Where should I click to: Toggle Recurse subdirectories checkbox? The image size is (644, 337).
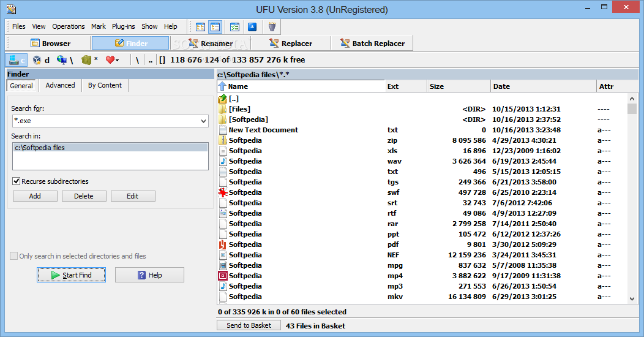tap(17, 181)
